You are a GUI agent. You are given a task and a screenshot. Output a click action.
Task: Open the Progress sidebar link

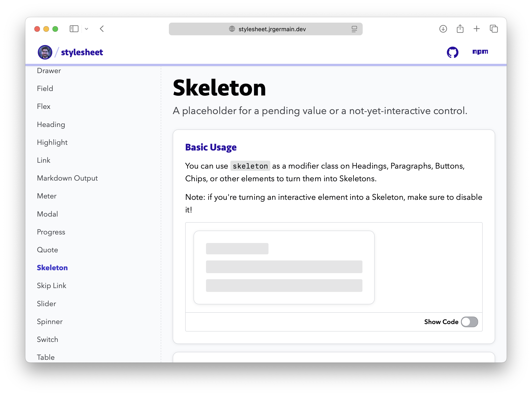(51, 232)
